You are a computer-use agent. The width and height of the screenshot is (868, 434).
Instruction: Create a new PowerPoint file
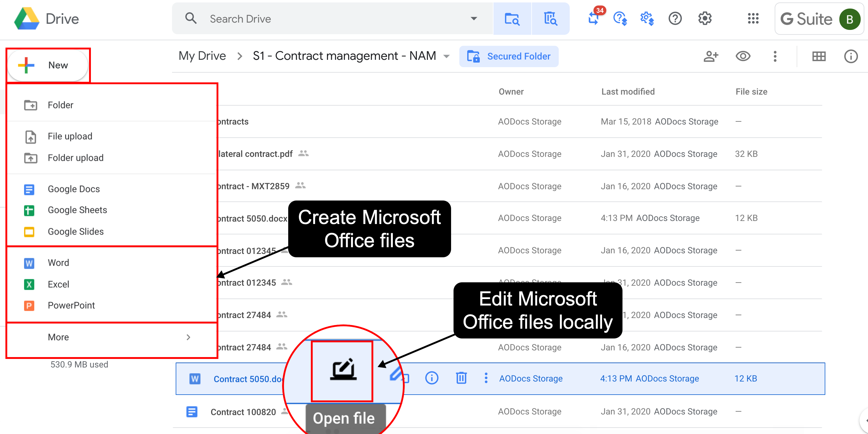(x=112, y=306)
